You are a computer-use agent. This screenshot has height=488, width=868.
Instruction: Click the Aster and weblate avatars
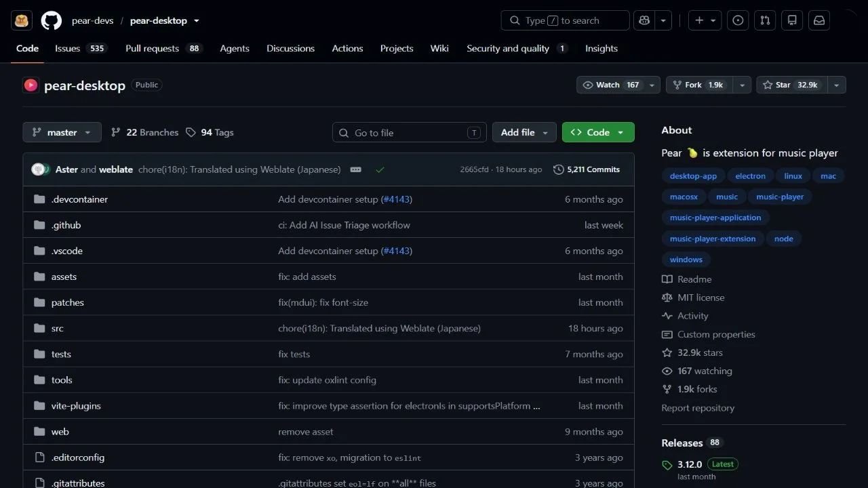tap(39, 169)
